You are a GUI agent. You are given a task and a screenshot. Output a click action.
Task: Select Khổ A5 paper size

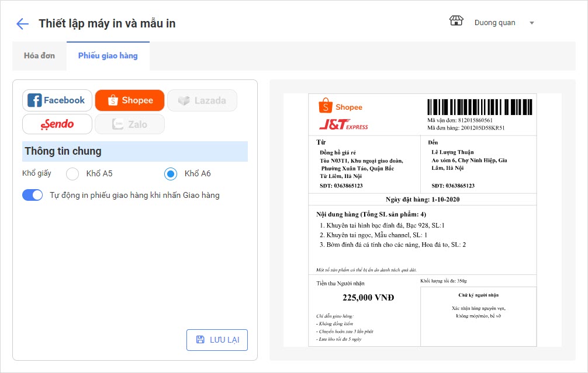point(72,174)
